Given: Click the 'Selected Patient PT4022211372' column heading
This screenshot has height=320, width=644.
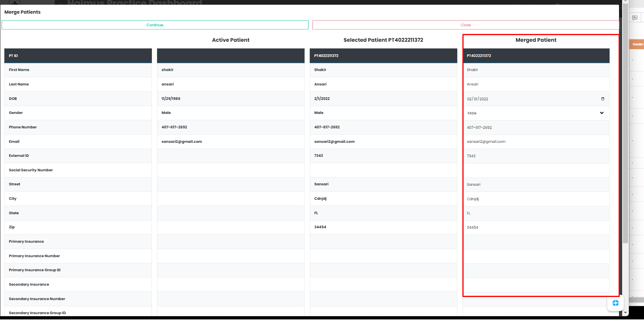Looking at the screenshot, I should coord(383,40).
